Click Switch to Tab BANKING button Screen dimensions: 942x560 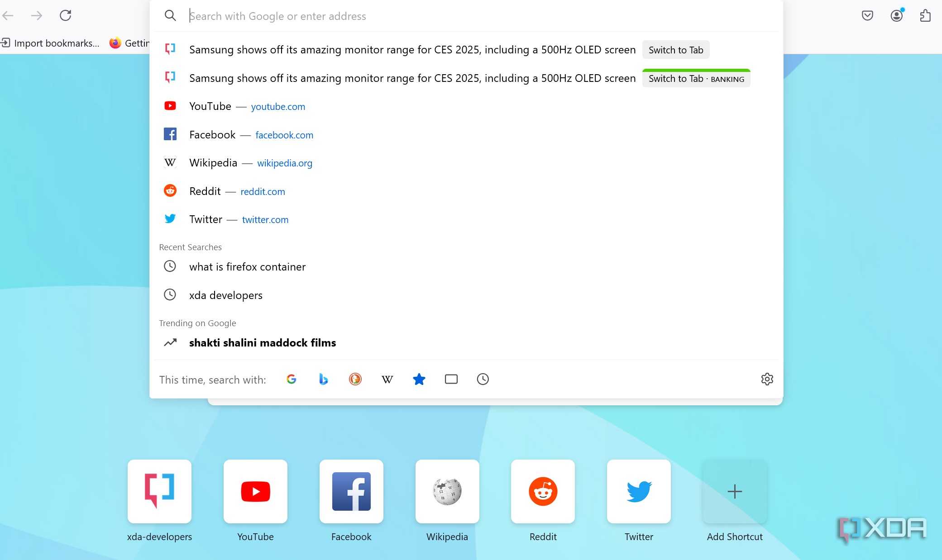tap(696, 78)
